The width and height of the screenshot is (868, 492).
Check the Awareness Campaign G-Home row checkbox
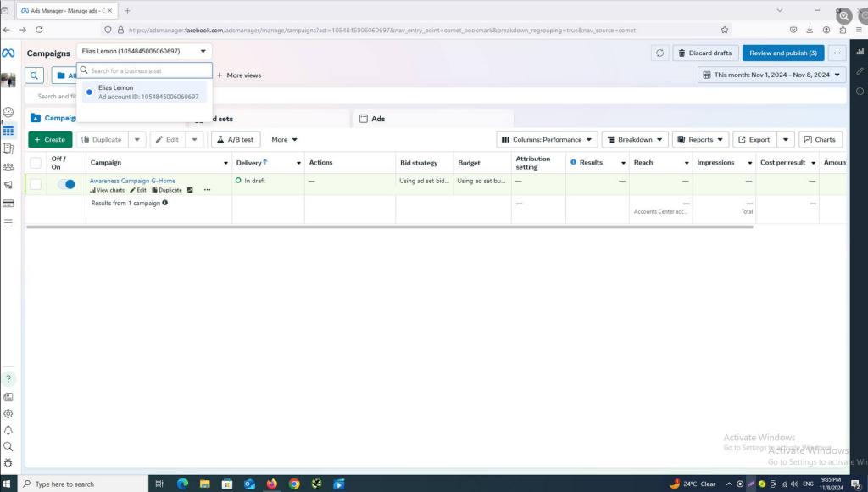coord(36,184)
